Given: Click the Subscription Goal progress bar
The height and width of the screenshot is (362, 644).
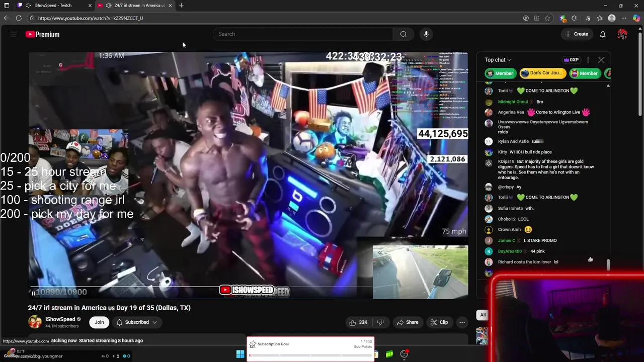Looking at the screenshot, I should pos(310,355).
